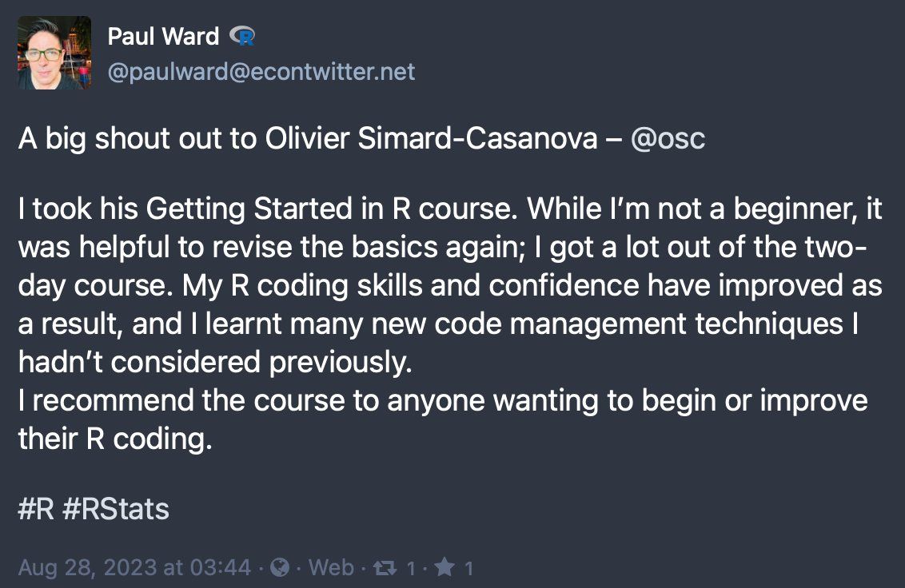Open the @paulward@econtwitter.net handle

[x=261, y=72]
